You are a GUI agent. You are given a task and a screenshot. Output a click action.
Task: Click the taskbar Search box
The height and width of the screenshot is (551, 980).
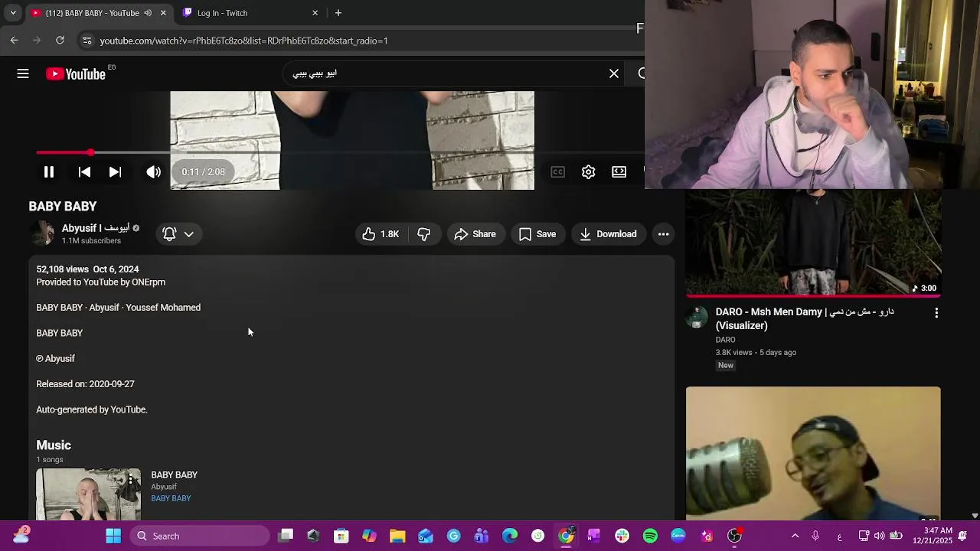pyautogui.click(x=201, y=536)
